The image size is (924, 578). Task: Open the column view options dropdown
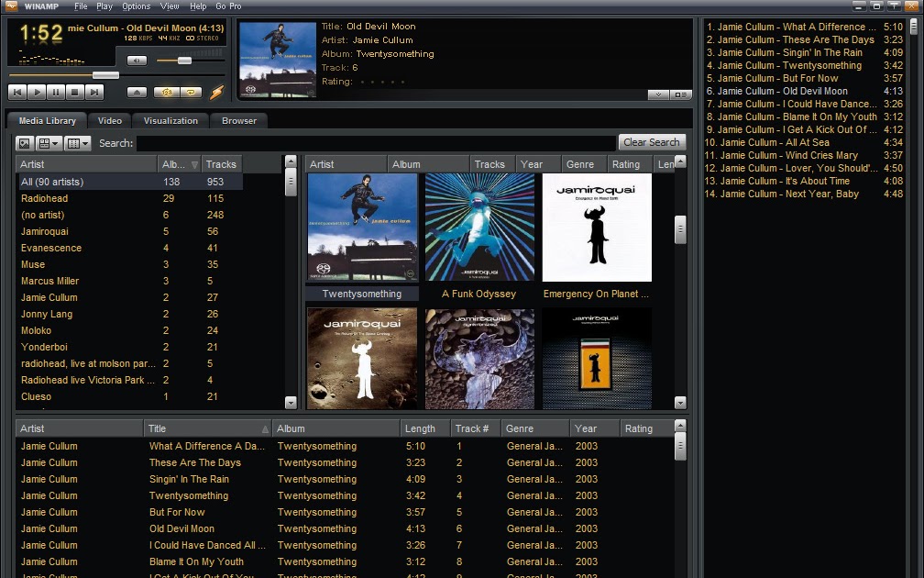tap(77, 143)
